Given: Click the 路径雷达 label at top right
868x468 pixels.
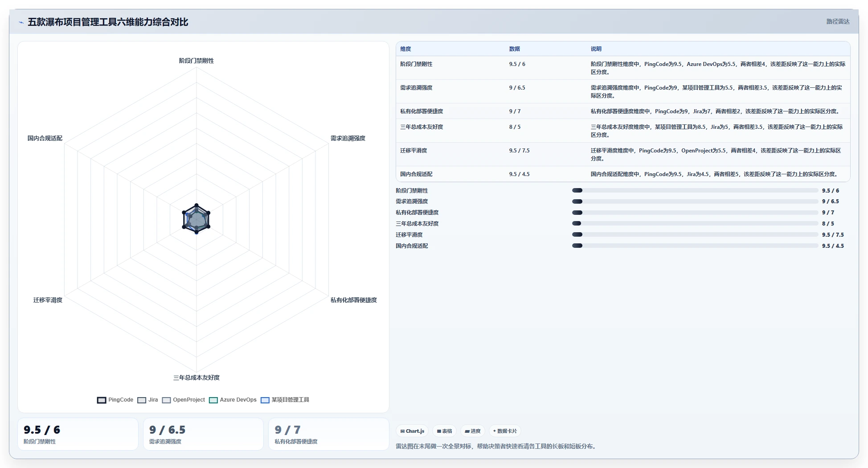Looking at the screenshot, I should (838, 21).
